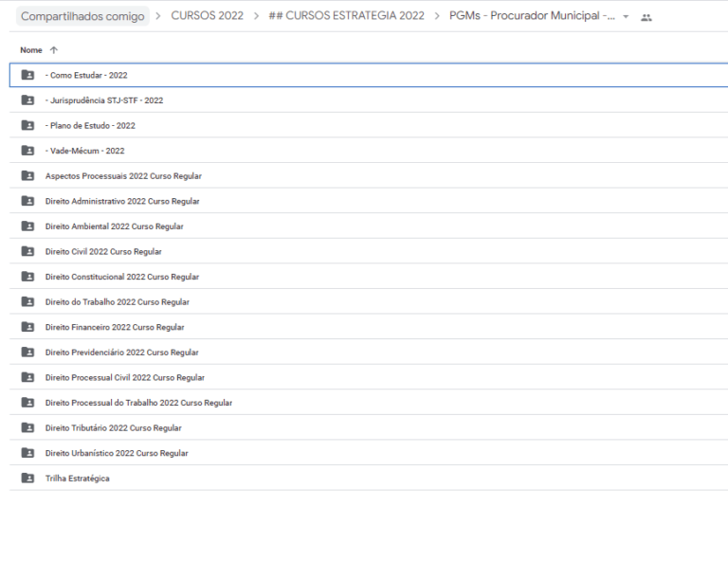This screenshot has width=728, height=561.
Task: Select Direito Urbanístico 2022 Curso Regular folder
Action: click(x=369, y=453)
